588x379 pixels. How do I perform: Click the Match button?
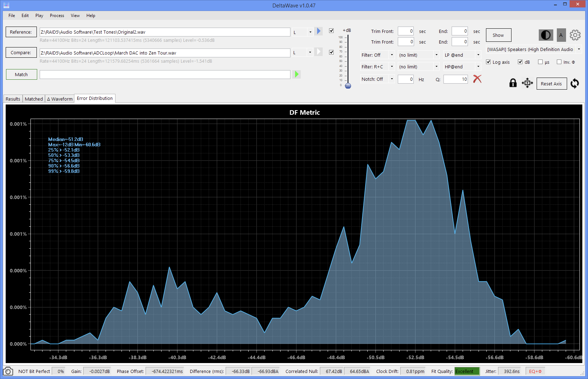pos(21,74)
